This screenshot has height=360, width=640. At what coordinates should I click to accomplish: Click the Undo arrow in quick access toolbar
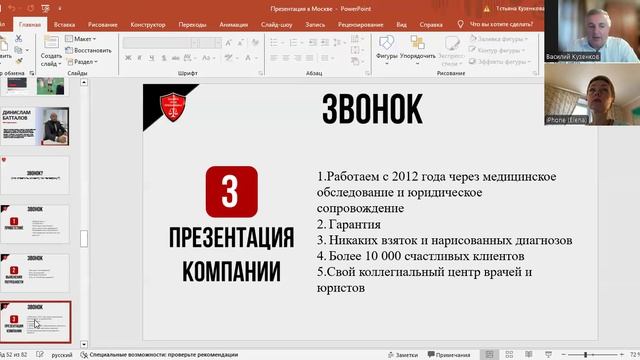(11, 8)
